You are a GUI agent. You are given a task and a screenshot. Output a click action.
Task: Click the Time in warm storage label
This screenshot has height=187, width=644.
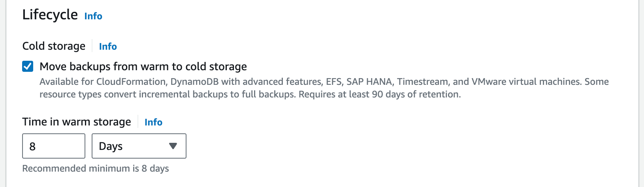[76, 122]
